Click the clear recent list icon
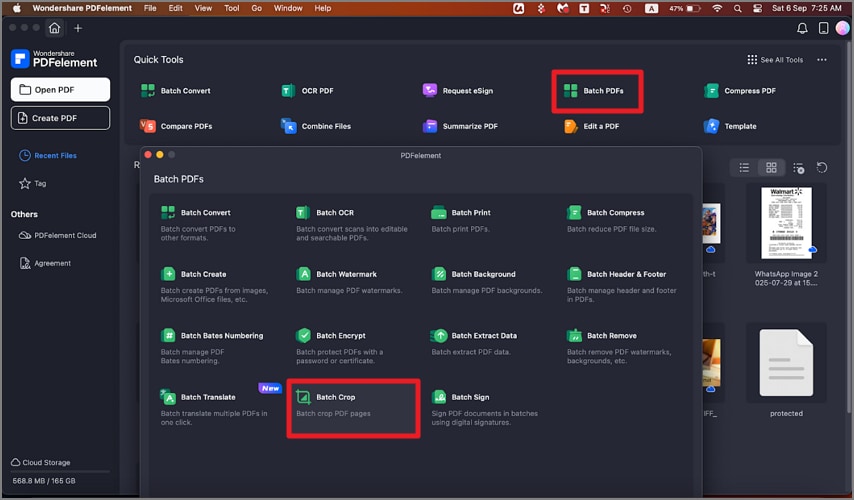This screenshot has height=500, width=854. [x=798, y=168]
